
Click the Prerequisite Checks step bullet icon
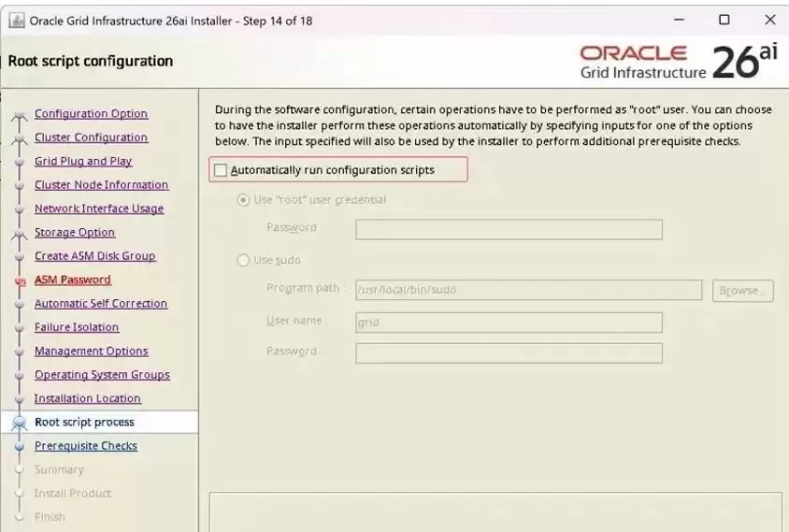[20, 446]
